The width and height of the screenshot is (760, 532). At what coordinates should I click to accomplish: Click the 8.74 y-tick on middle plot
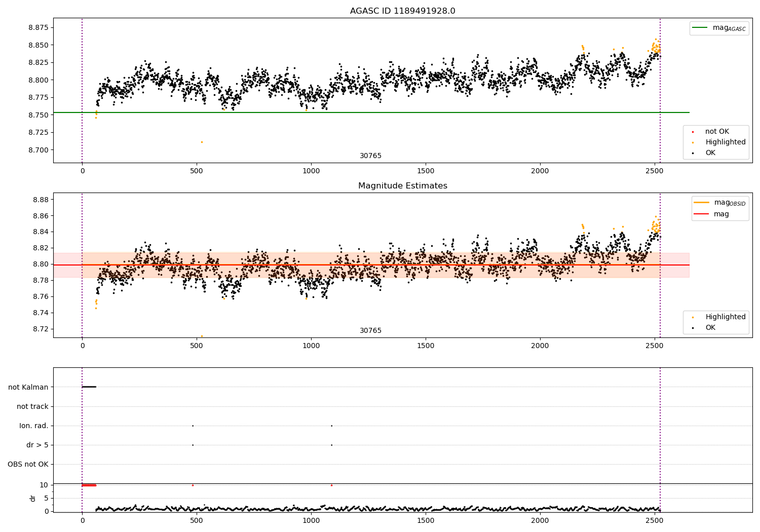(x=41, y=313)
